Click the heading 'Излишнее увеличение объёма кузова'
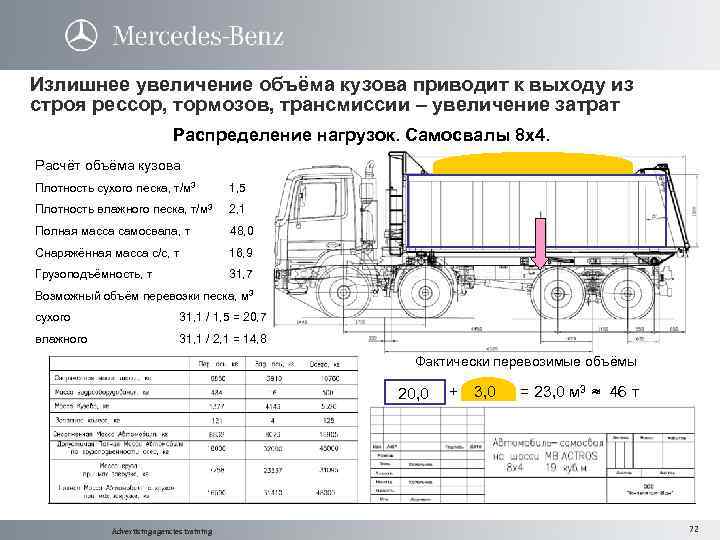Screen dimensions: 720x540 coord(218,84)
